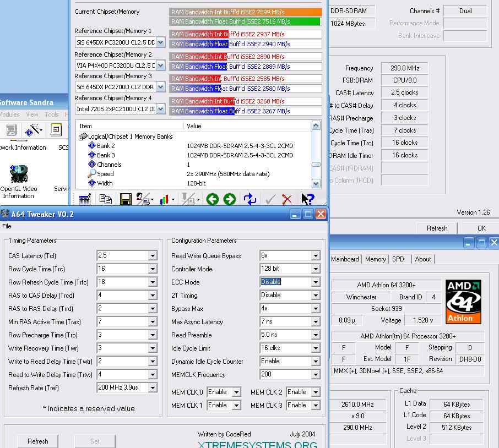Open Reference Chipset/Memory 3 dropdown
Image resolution: width=499 pixels, height=448 pixels.
coord(161,87)
